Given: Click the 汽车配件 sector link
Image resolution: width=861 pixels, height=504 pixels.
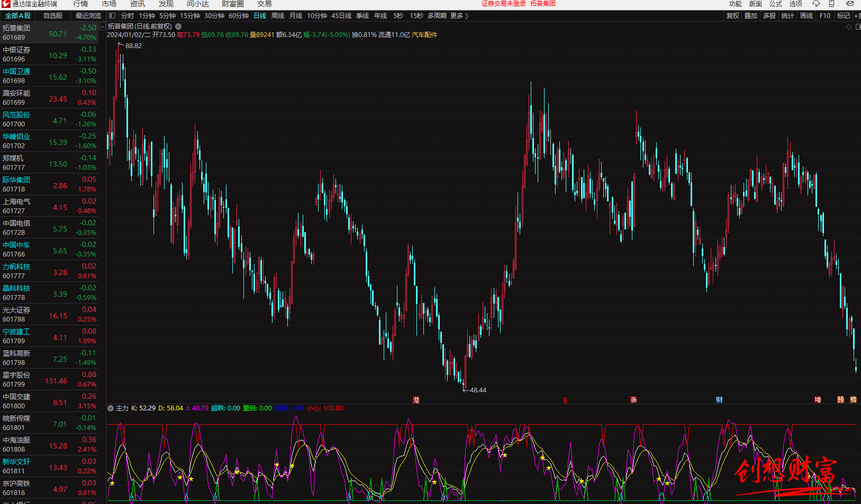Looking at the screenshot, I should tap(424, 35).
